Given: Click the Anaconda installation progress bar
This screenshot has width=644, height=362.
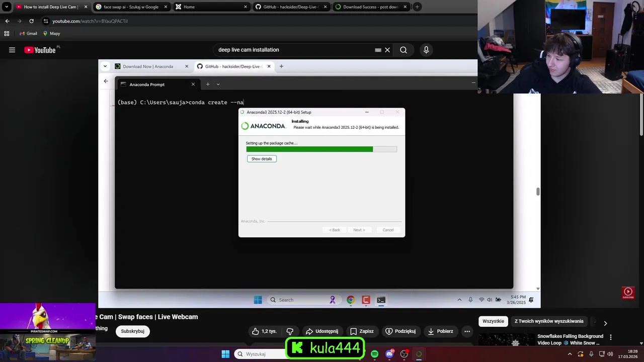Looking at the screenshot, I should click(321, 149).
